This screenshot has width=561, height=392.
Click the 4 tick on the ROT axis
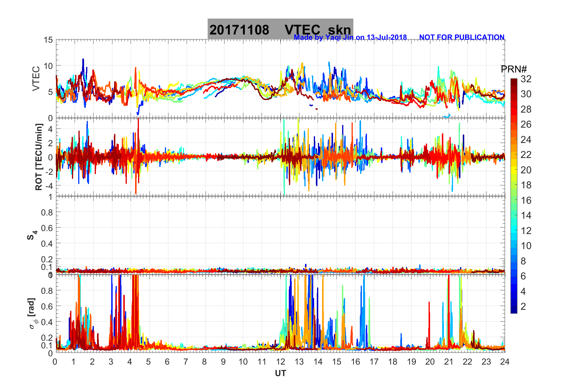[x=50, y=129]
